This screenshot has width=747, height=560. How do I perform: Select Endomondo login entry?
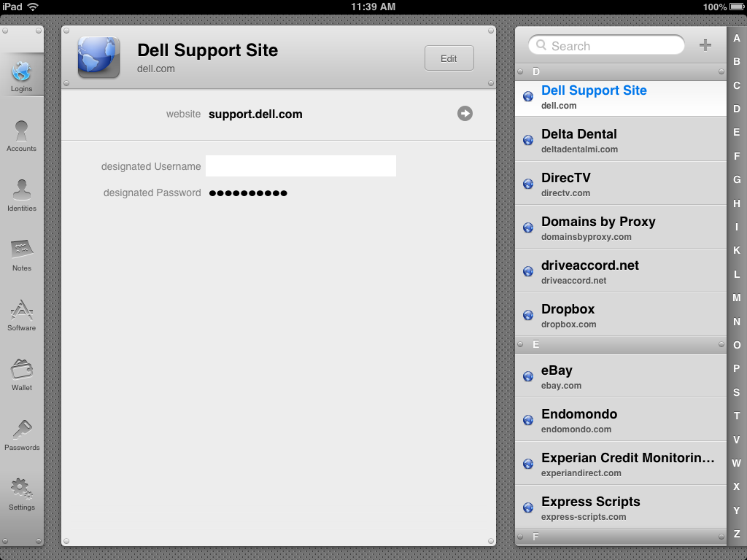(620, 420)
